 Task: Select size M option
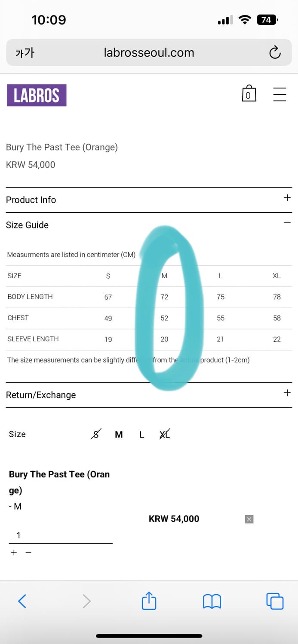tap(119, 434)
